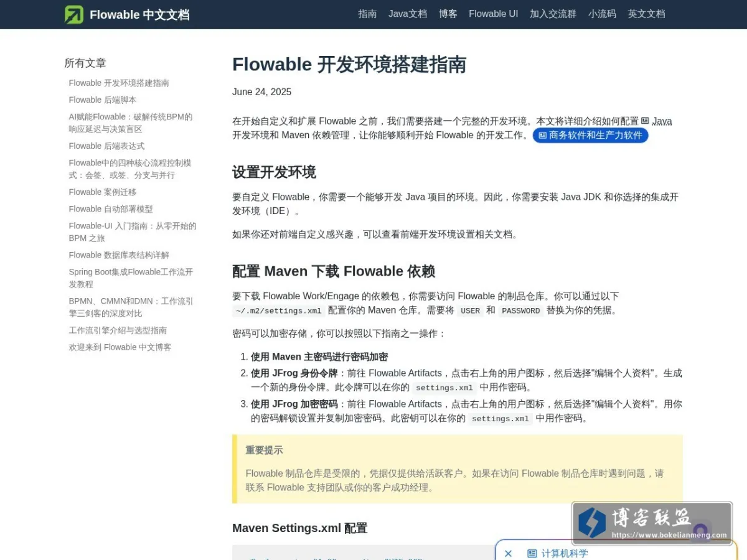Image resolution: width=747 pixels, height=560 pixels.
Task: Open the Java文档 navigation item
Action: (408, 14)
